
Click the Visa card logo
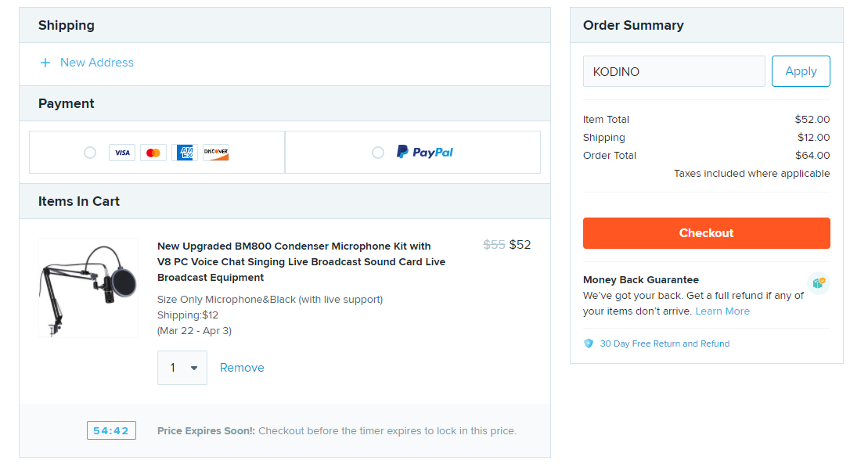coord(122,153)
